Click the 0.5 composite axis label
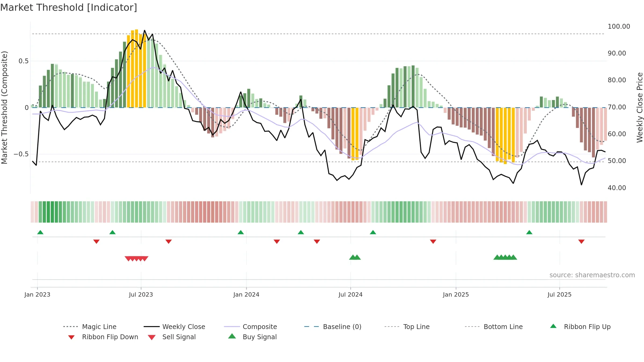 click(x=23, y=61)
